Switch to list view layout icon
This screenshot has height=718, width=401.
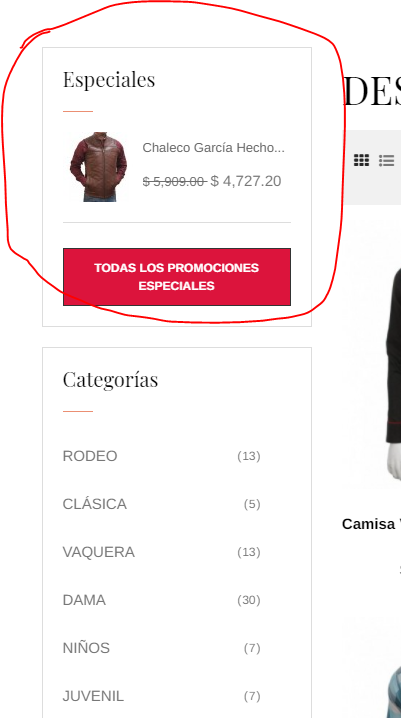coord(387,161)
